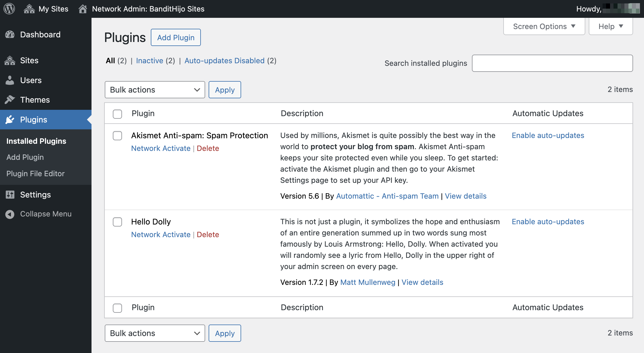Expand the Help dropdown tab
644x353 pixels.
pos(611,26)
